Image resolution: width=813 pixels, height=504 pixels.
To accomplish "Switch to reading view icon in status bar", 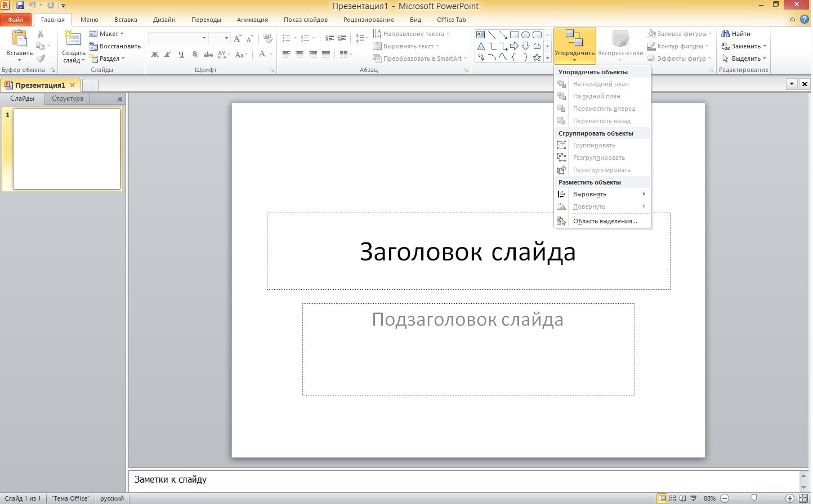I will (682, 498).
